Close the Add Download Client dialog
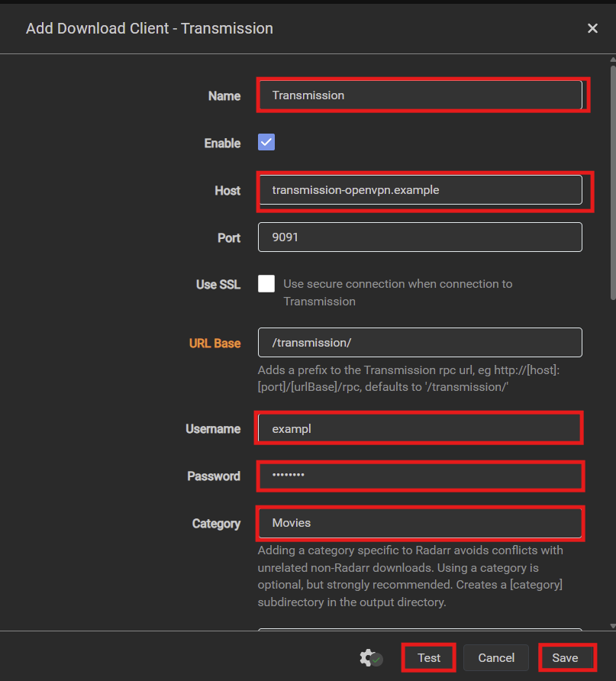The image size is (616, 681). pyautogui.click(x=592, y=28)
